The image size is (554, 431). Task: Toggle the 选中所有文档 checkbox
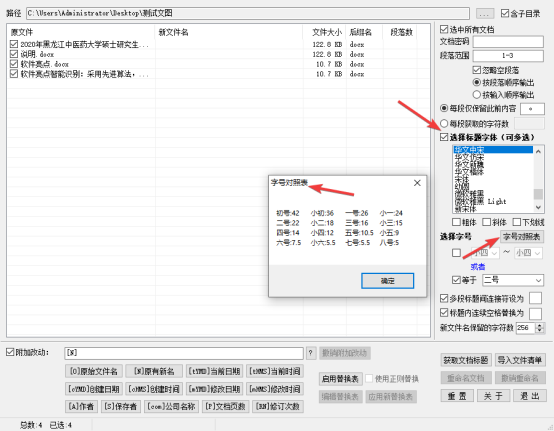(444, 29)
